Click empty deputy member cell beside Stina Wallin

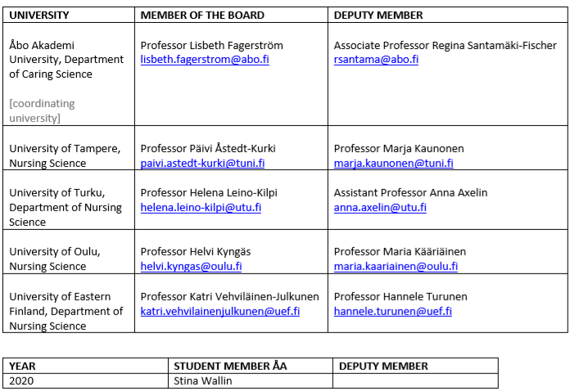pyautogui.click(x=415, y=381)
